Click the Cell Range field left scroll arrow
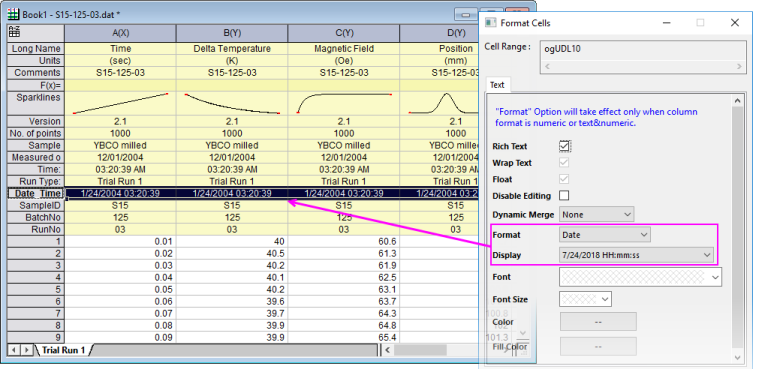The width and height of the screenshot is (758, 369). pos(547,66)
